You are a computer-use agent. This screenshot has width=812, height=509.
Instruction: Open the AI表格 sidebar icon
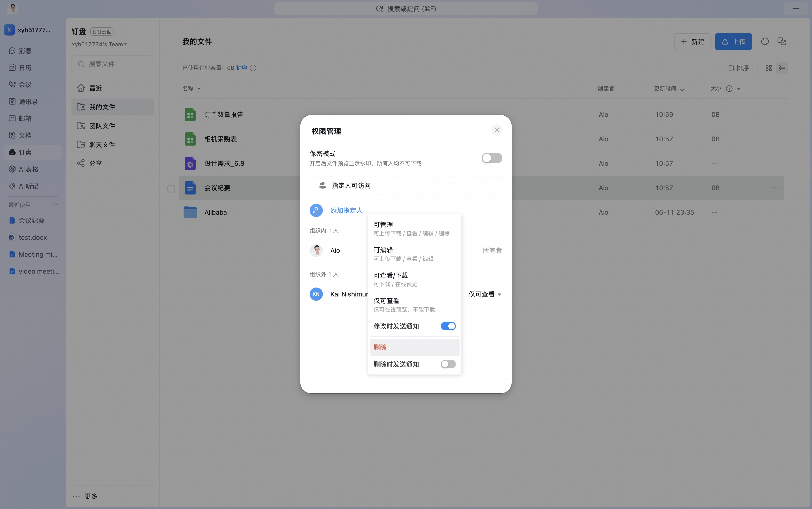coord(12,169)
